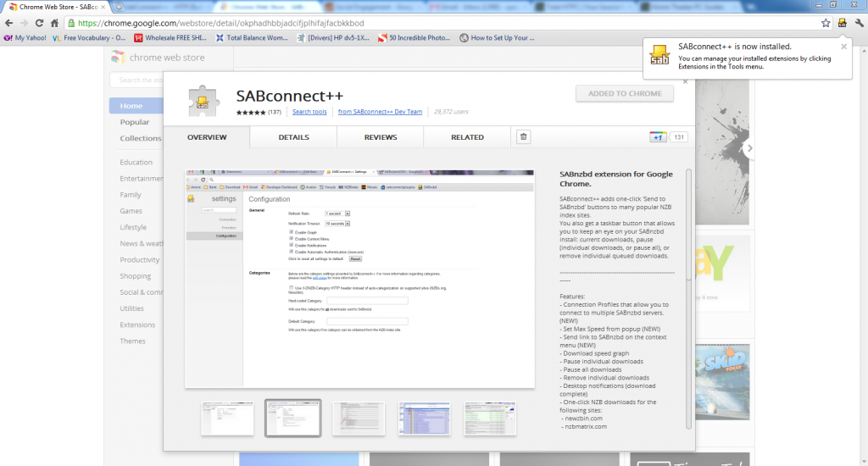Select the fourth screenshot thumbnail

(424, 419)
